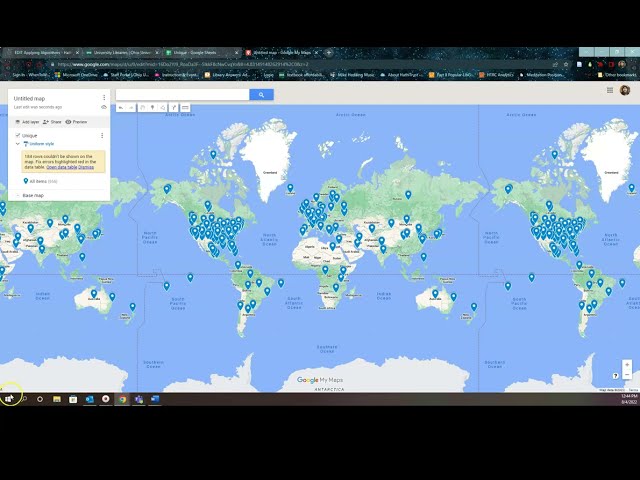Open the Google apps grid
The image size is (640, 480).
click(x=610, y=90)
